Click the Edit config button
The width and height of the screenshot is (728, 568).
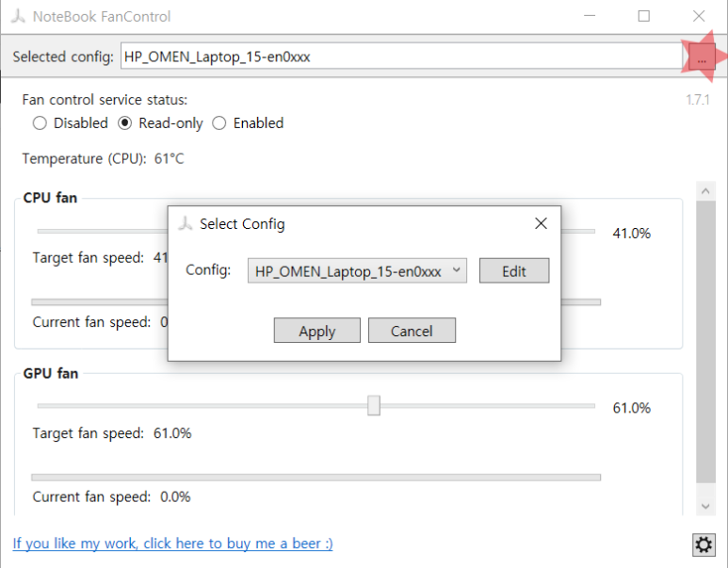[514, 270]
